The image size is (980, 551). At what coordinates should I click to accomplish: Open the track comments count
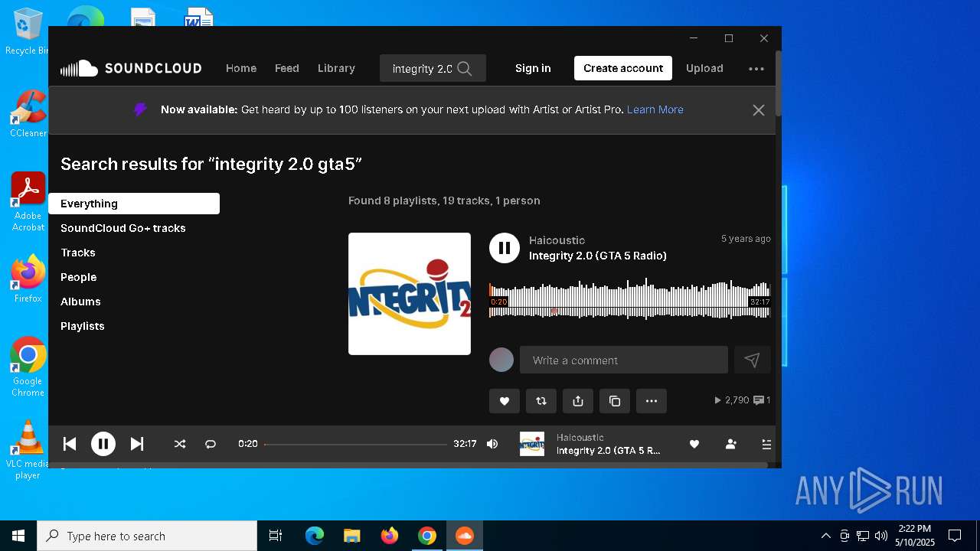coord(762,400)
